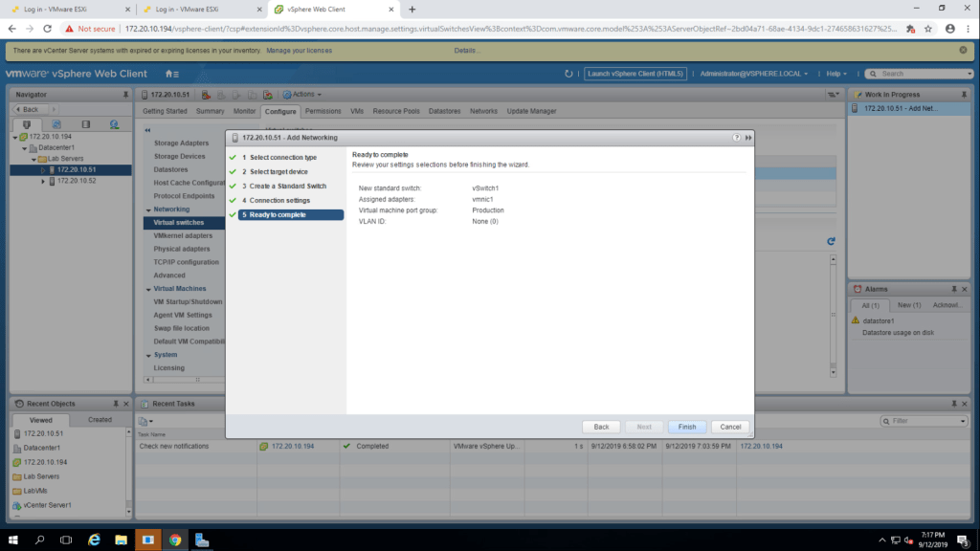This screenshot has height=551, width=980.
Task: Open the Administrator@VSPHERE.LOCAL user dropdown
Action: click(754, 74)
